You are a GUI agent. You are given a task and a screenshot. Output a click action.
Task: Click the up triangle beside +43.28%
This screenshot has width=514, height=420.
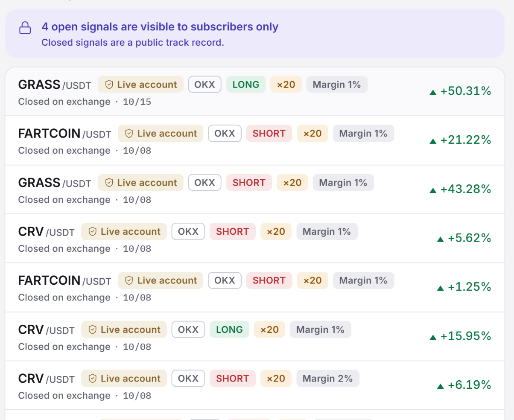click(x=433, y=190)
